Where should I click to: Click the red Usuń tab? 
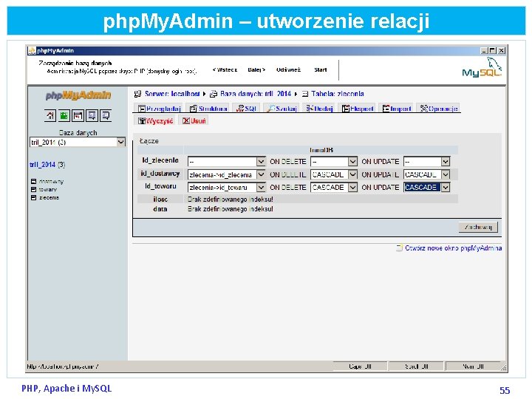[194, 120]
